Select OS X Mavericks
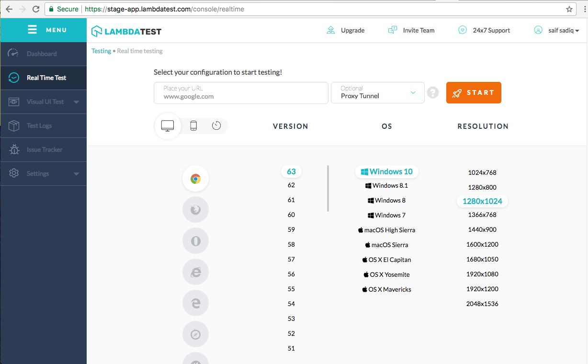Viewport: 588px width, 364px height. pos(386,290)
